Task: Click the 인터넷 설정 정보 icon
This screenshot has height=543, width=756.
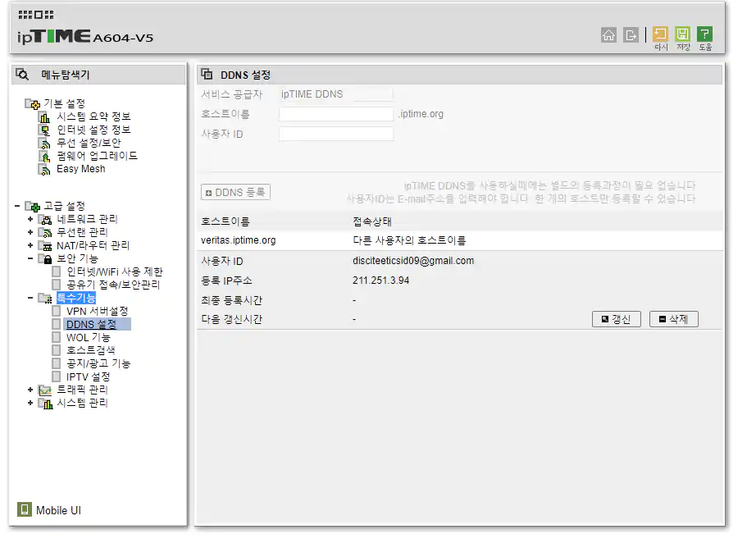Action: [44, 130]
